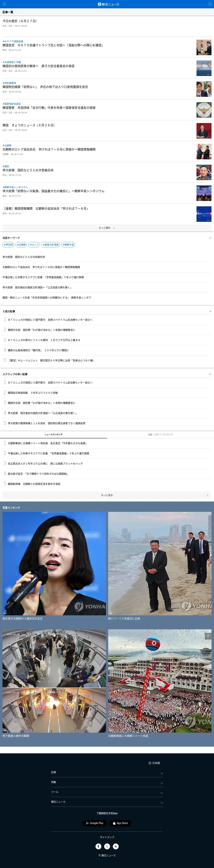This screenshot has width=214, height=868.
Task: Click the #ロシア keyword tag
Action: point(34,245)
